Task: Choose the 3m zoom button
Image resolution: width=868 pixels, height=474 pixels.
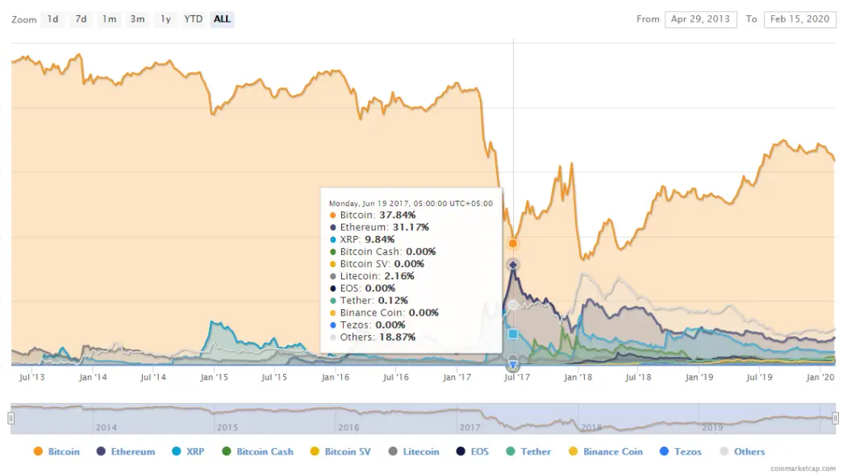Action: (x=137, y=19)
